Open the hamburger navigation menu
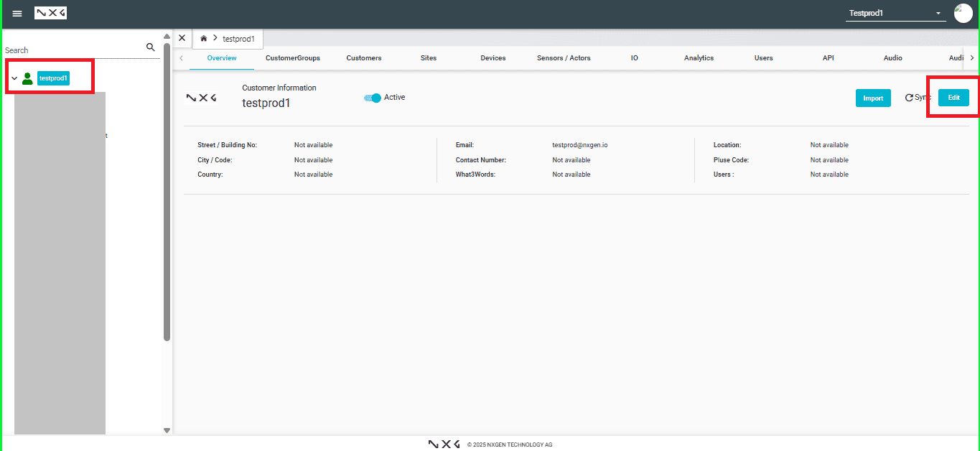 pyautogui.click(x=17, y=14)
